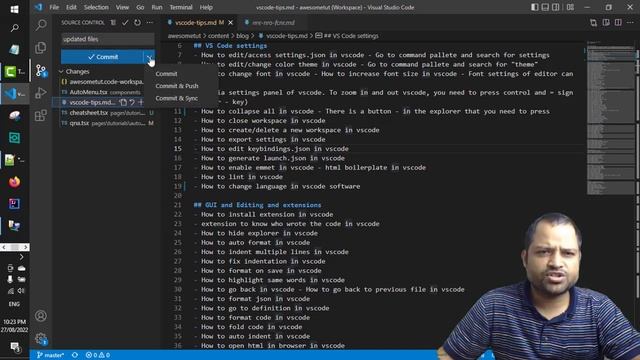Expand the Windows system tray chevron
Screen dimensions: 640x360
[21, 257]
